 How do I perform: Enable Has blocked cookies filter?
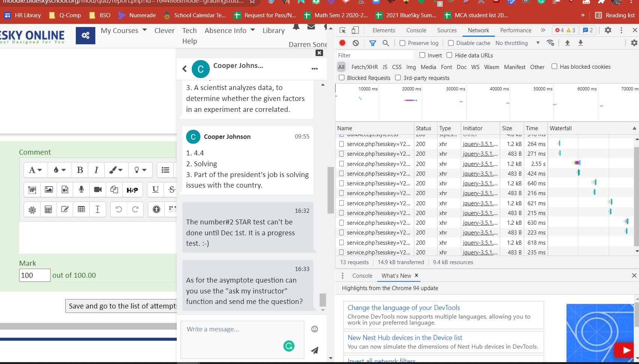(x=554, y=66)
